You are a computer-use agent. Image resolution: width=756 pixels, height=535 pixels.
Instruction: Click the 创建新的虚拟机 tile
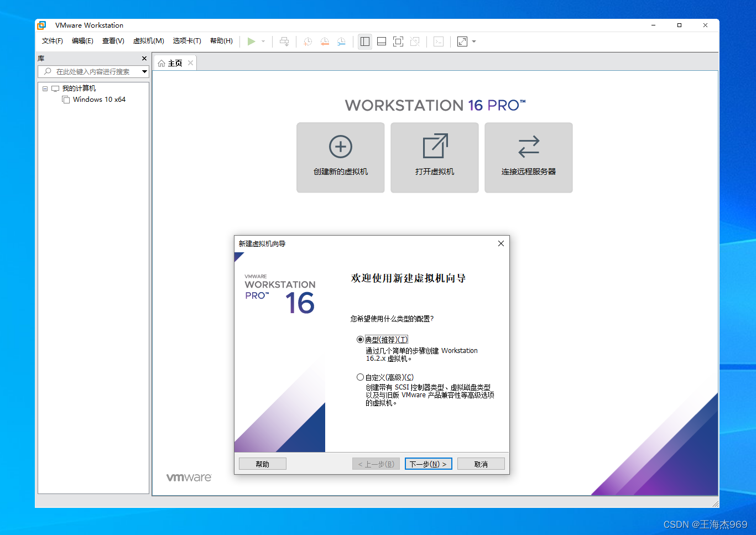pos(341,158)
